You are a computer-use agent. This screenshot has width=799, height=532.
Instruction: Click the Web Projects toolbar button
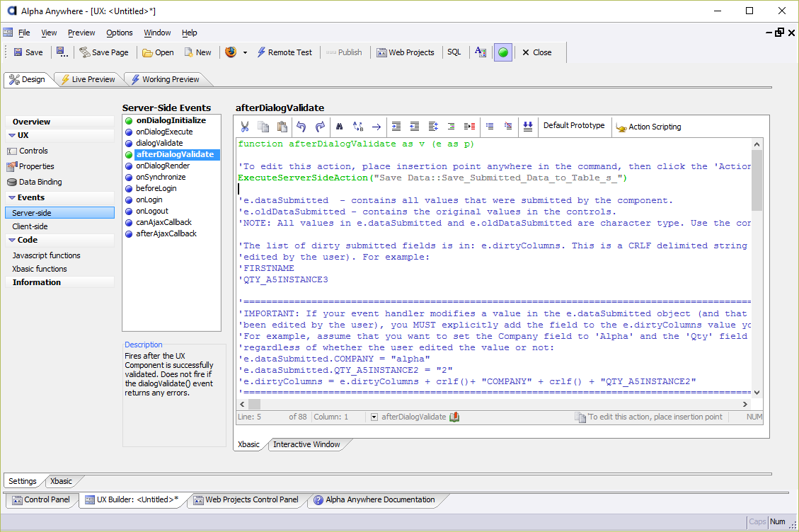(406, 52)
